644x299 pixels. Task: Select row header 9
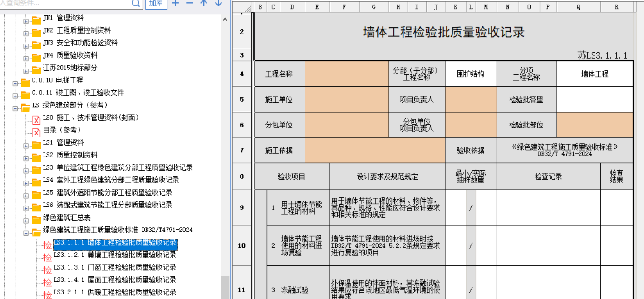coord(242,207)
